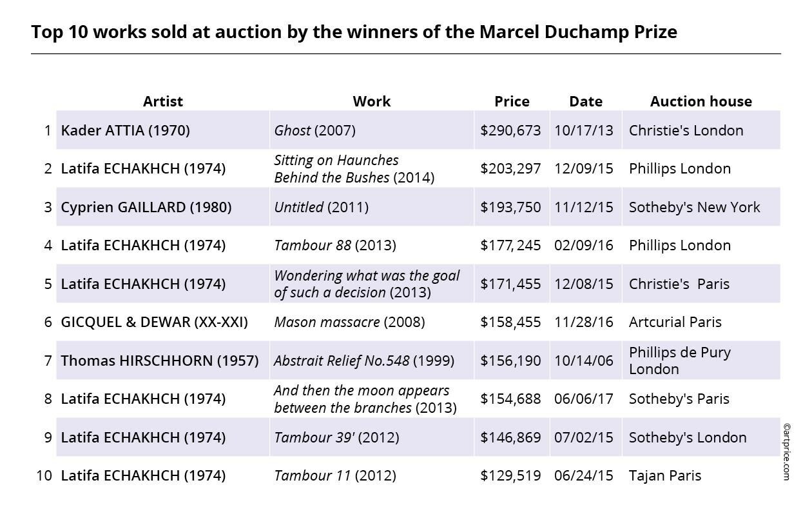Click the Top 10 works table title
812x516 pixels.
coord(354,32)
